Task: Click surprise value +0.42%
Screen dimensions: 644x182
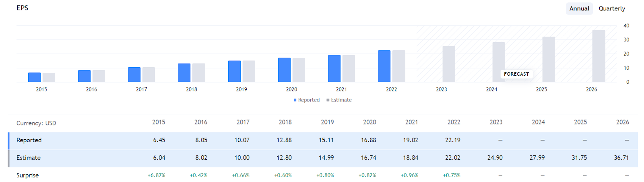Action: point(199,176)
